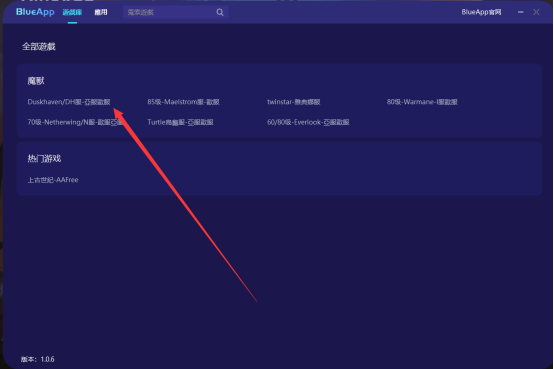Select the 80级-Warmane server entry
This screenshot has width=554, height=369.
[x=422, y=102]
